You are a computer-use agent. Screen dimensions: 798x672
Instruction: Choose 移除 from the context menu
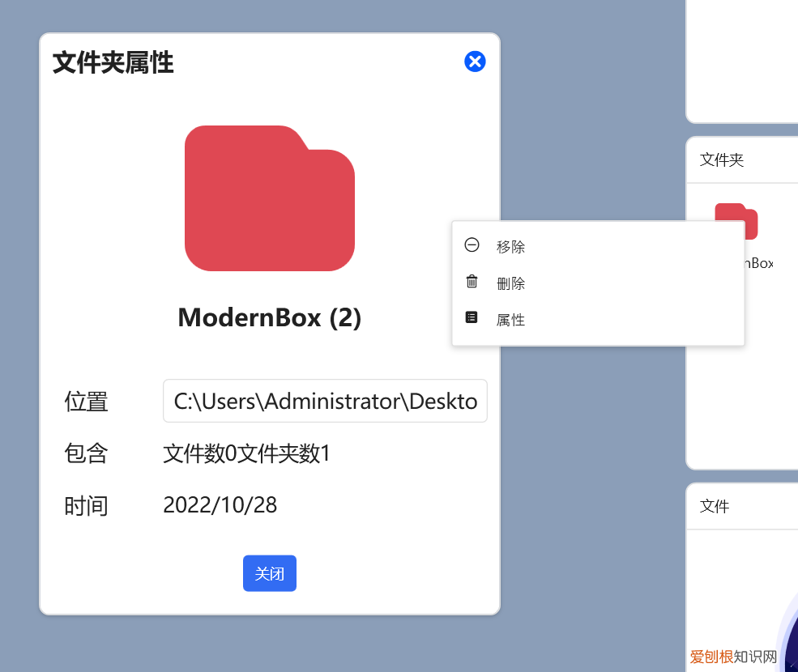(511, 246)
